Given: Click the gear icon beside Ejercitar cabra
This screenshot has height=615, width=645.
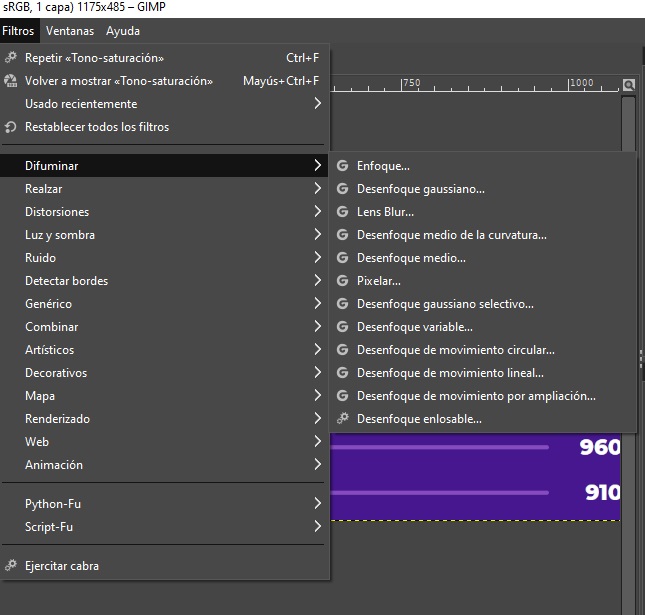Looking at the screenshot, I should coord(11,565).
